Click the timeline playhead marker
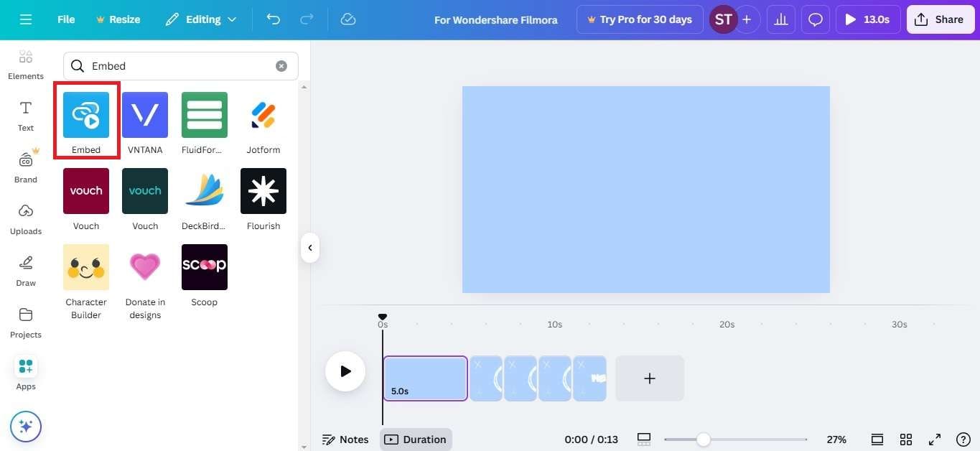This screenshot has height=451, width=980. click(383, 317)
